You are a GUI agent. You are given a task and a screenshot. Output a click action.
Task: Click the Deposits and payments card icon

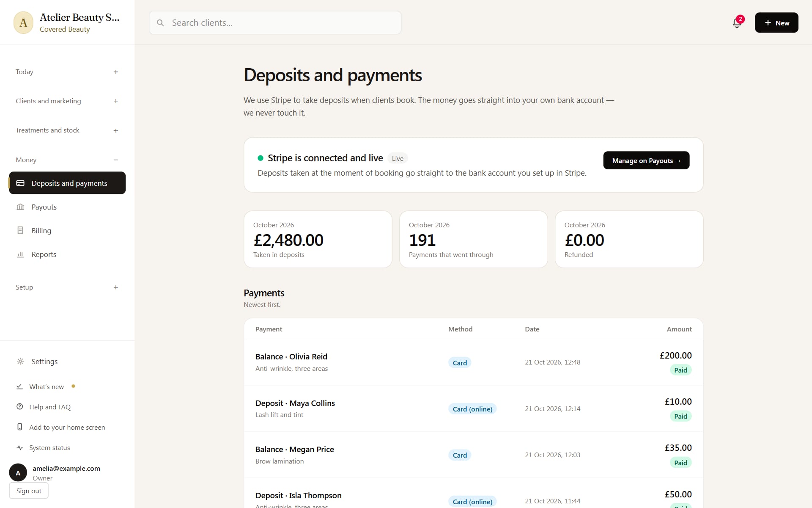click(x=20, y=183)
